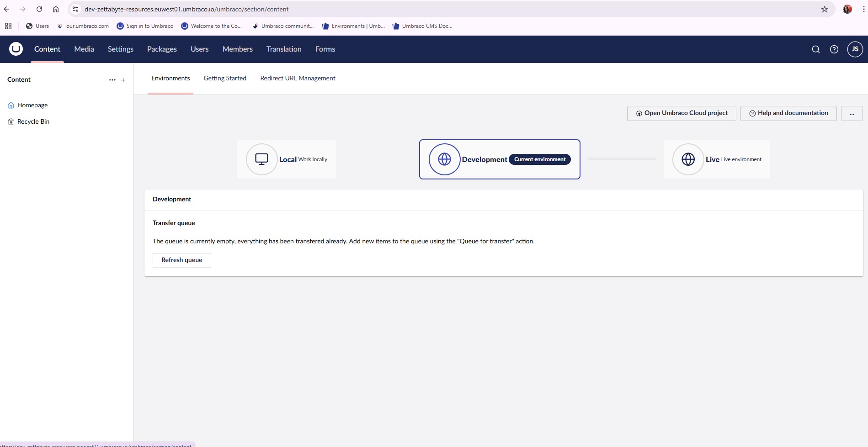
Task: Open the Chrome profile avatar
Action: (847, 9)
